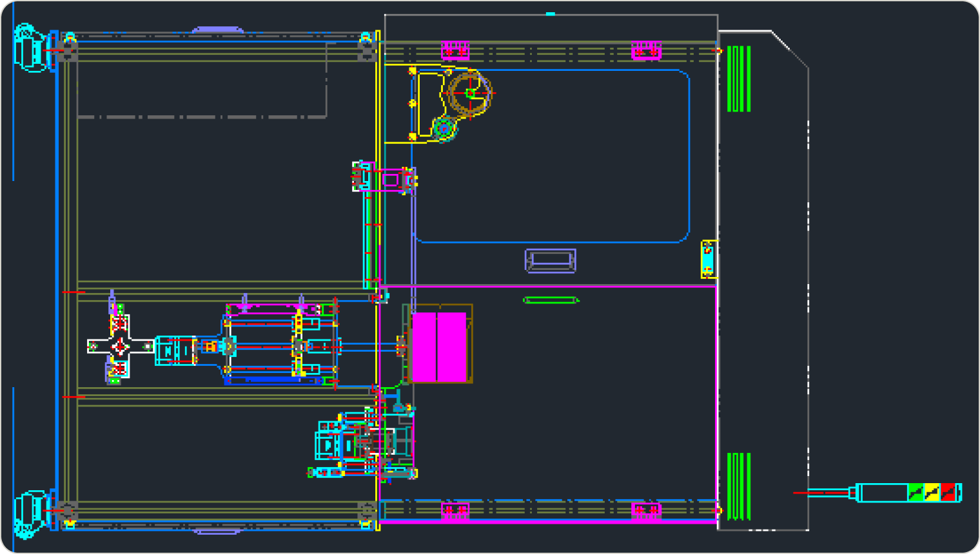Click the top-left magenta rail bracket
The image size is (980, 554).
tap(455, 51)
